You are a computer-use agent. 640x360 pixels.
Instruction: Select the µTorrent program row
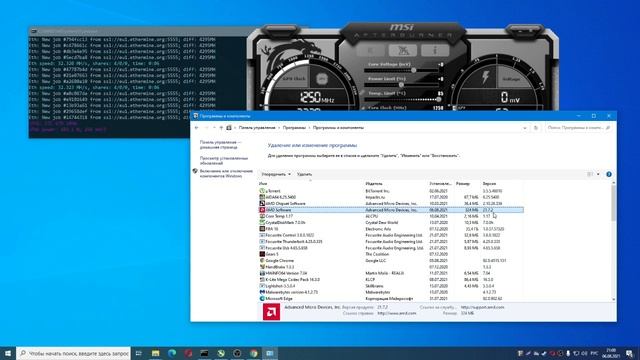(x=391, y=191)
